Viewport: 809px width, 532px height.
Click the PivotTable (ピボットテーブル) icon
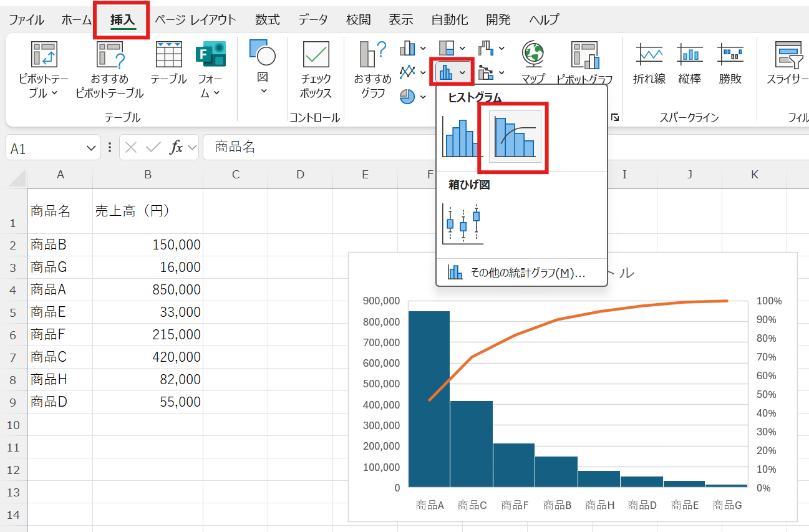click(x=44, y=56)
